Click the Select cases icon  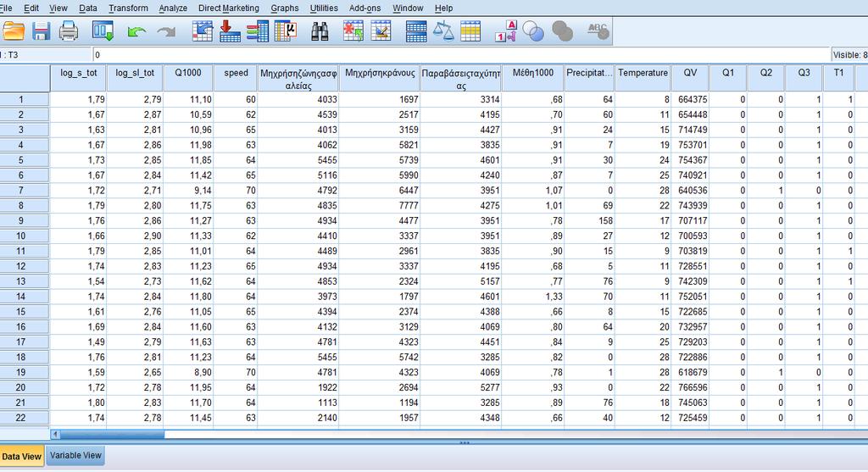point(470,31)
